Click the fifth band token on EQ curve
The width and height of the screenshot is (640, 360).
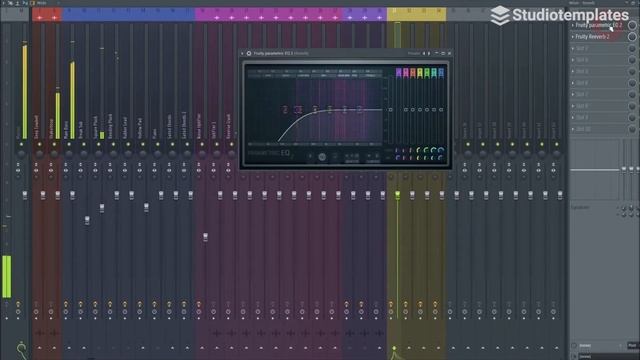[345, 109]
